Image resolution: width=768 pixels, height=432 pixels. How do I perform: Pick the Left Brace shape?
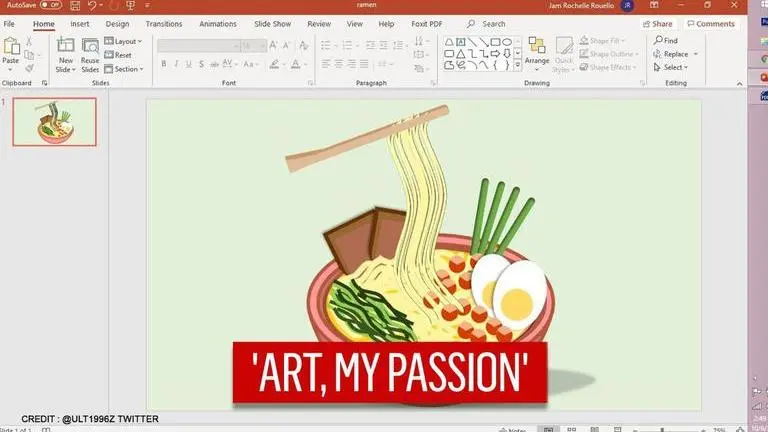496,65
